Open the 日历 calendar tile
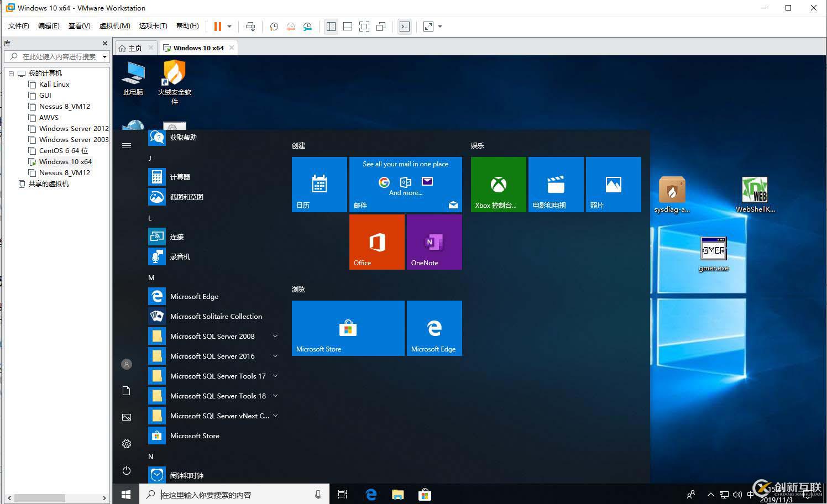The height and width of the screenshot is (504, 827). pos(320,185)
